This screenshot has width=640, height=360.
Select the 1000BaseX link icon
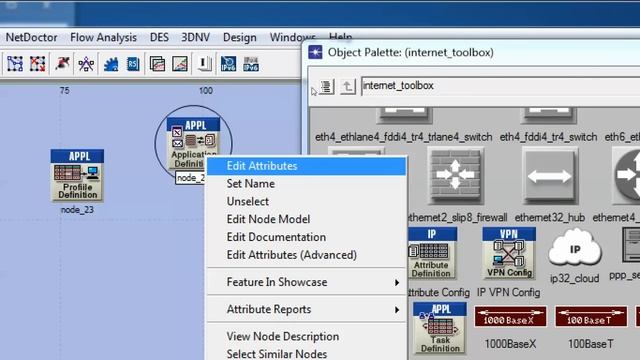pyautogui.click(x=510, y=317)
